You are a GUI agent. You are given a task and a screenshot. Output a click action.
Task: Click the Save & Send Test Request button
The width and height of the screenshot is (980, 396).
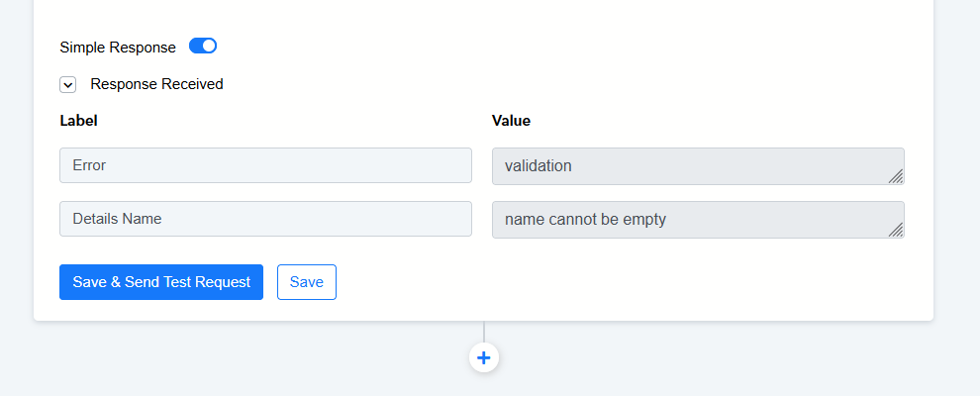pos(161,282)
